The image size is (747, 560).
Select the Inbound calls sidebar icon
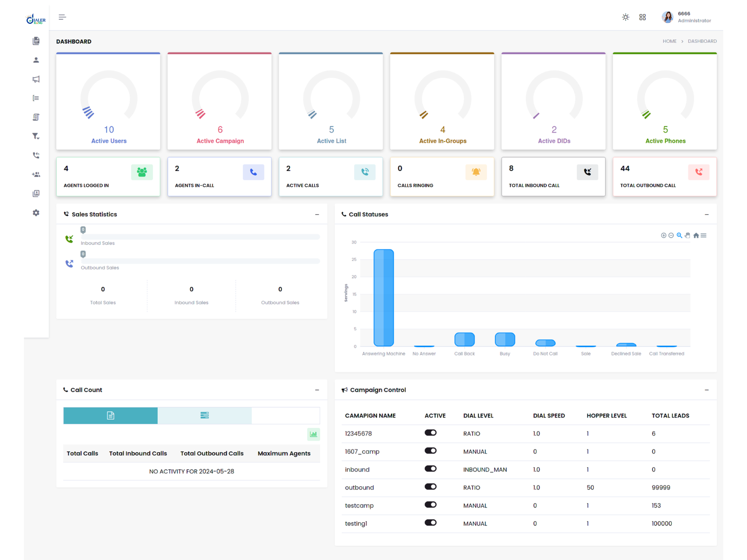click(x=36, y=155)
